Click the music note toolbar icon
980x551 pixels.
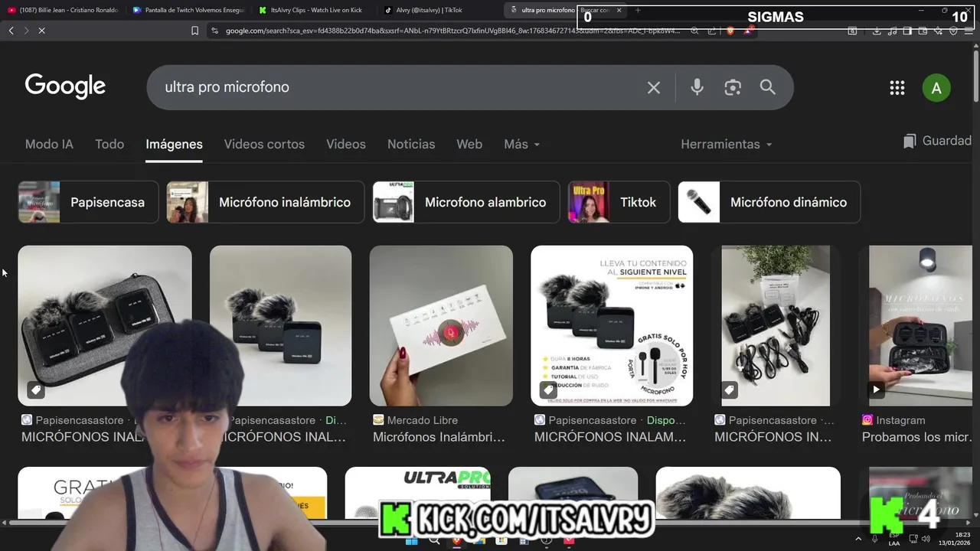point(892,31)
